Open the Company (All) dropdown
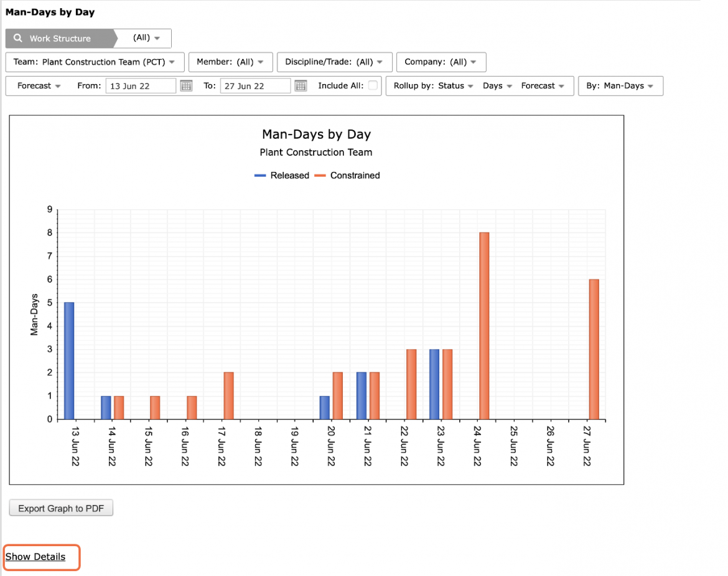Viewport: 728px width, 576px height. click(x=441, y=62)
